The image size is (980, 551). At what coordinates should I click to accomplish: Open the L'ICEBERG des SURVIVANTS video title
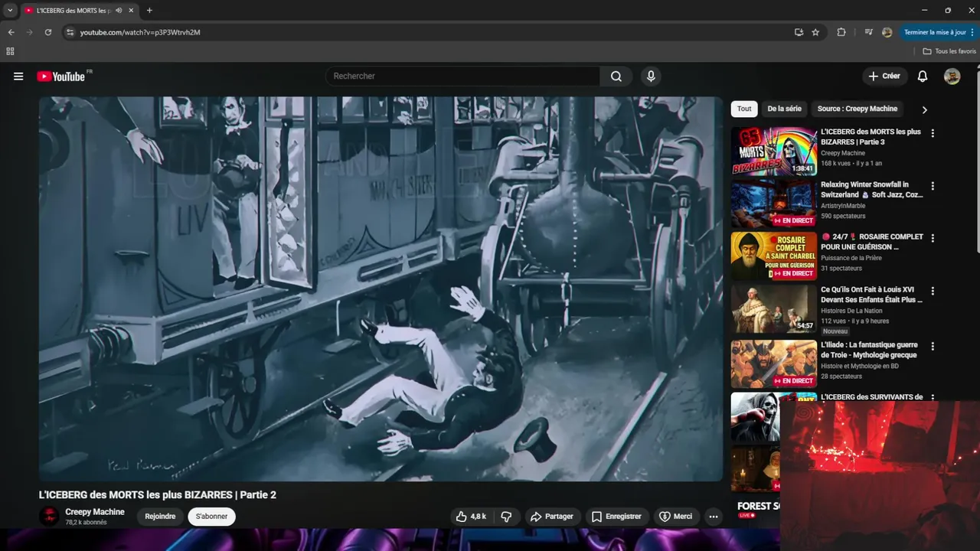coord(871,397)
